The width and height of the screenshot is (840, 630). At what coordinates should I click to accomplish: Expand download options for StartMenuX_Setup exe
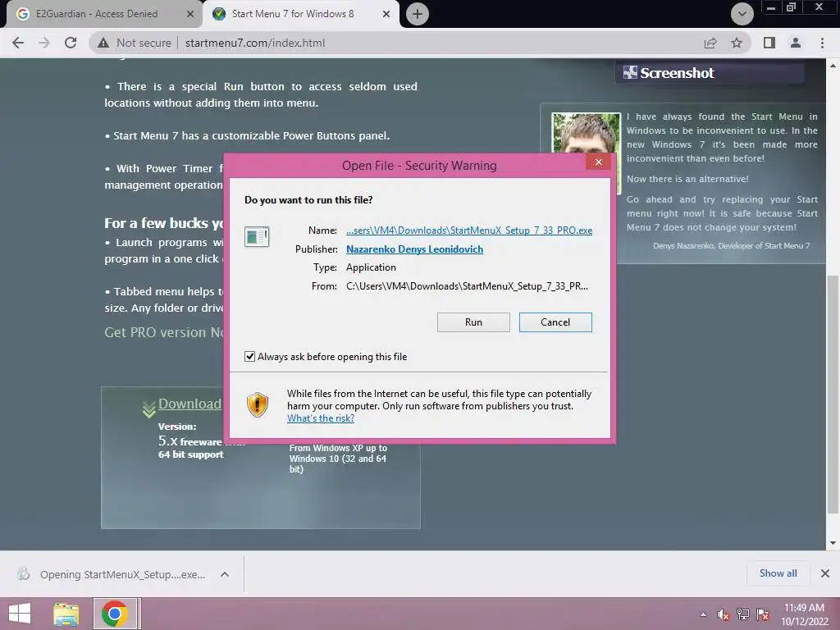coord(225,574)
